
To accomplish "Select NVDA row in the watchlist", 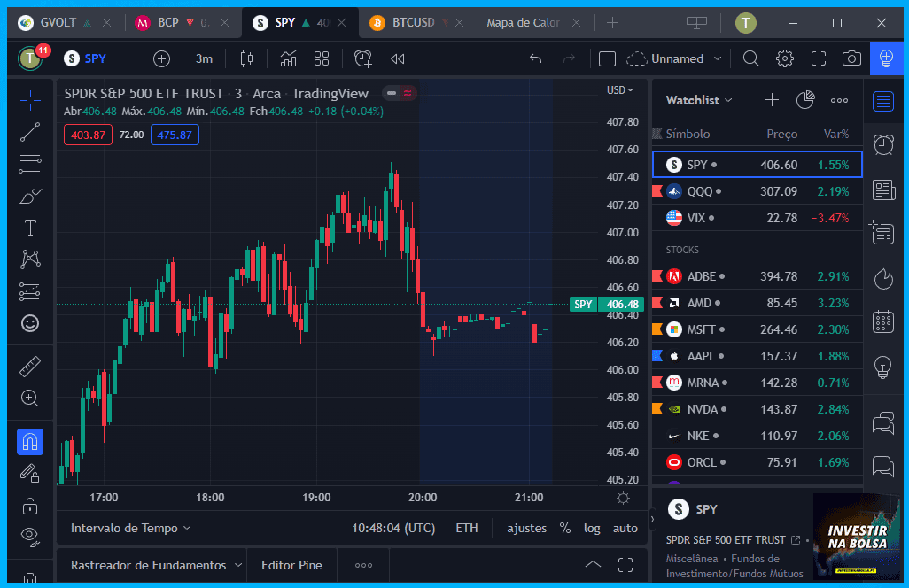I will (x=757, y=409).
